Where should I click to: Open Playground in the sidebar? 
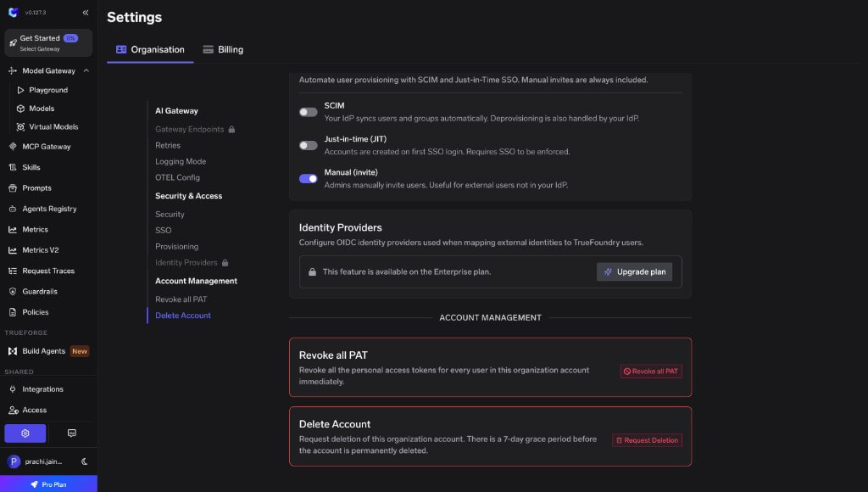pyautogui.click(x=48, y=90)
